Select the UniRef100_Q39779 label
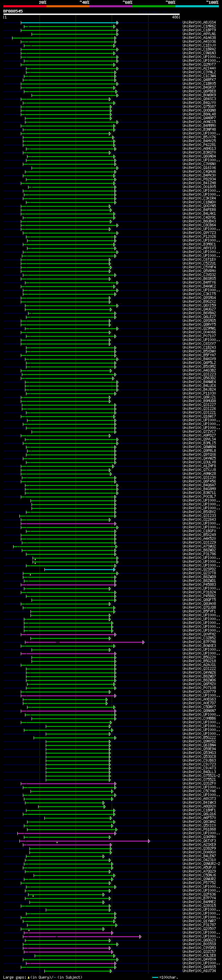 (199, 692)
